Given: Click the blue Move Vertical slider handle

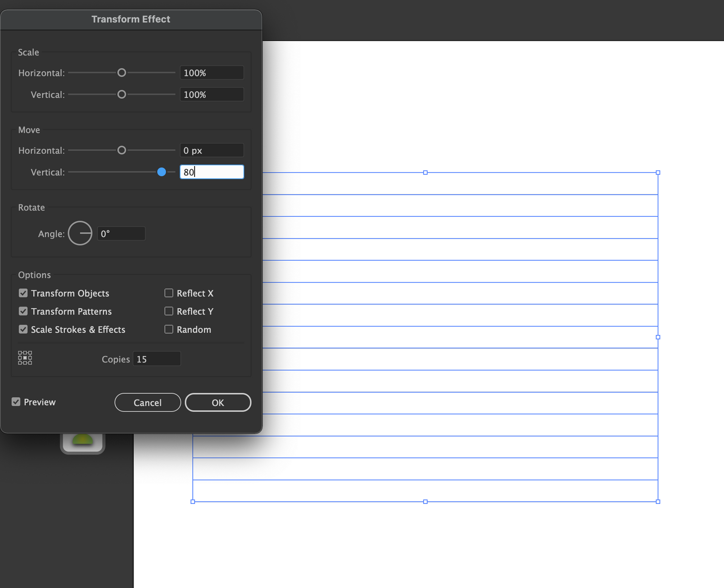Looking at the screenshot, I should pos(162,172).
